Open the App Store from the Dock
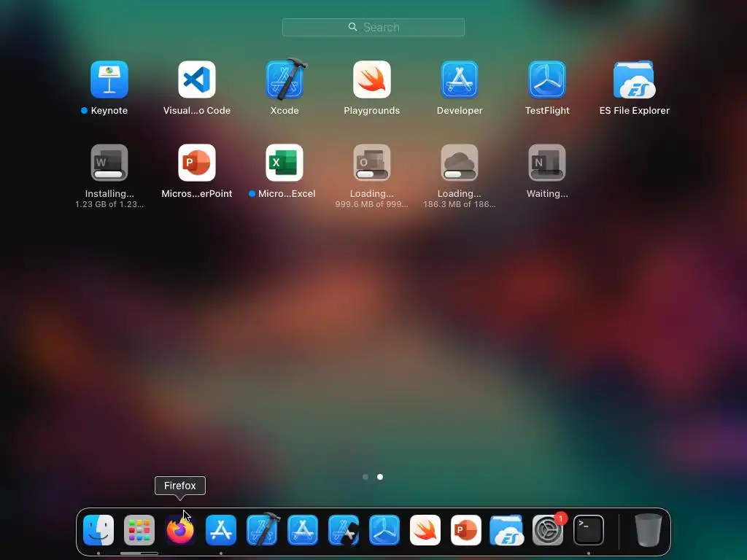 221,530
